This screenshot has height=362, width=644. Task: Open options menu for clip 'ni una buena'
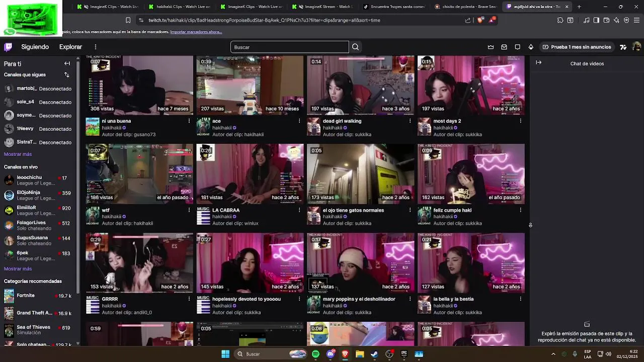pyautogui.click(x=189, y=121)
